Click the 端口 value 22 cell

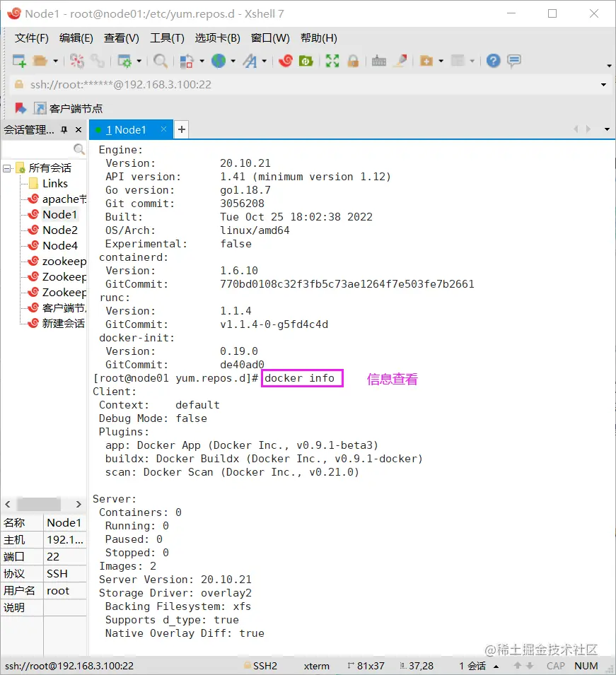[x=65, y=557]
